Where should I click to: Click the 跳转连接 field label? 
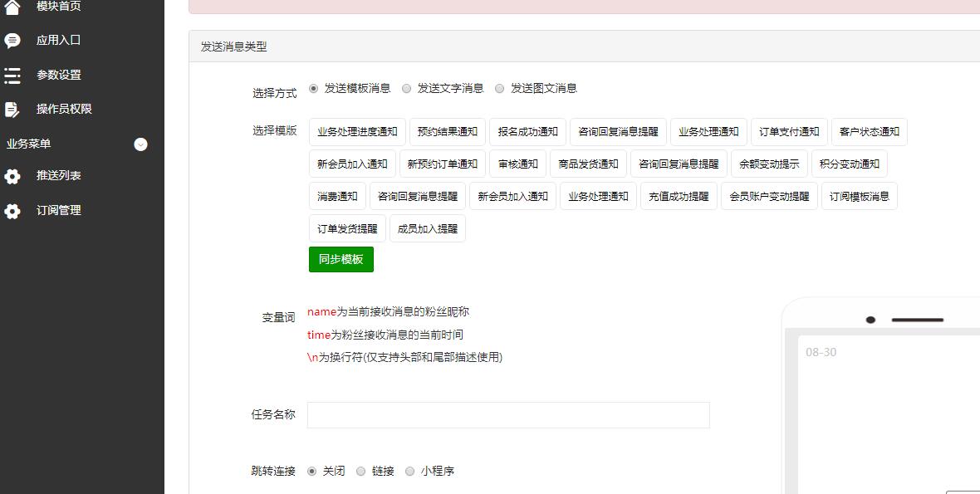click(273, 471)
